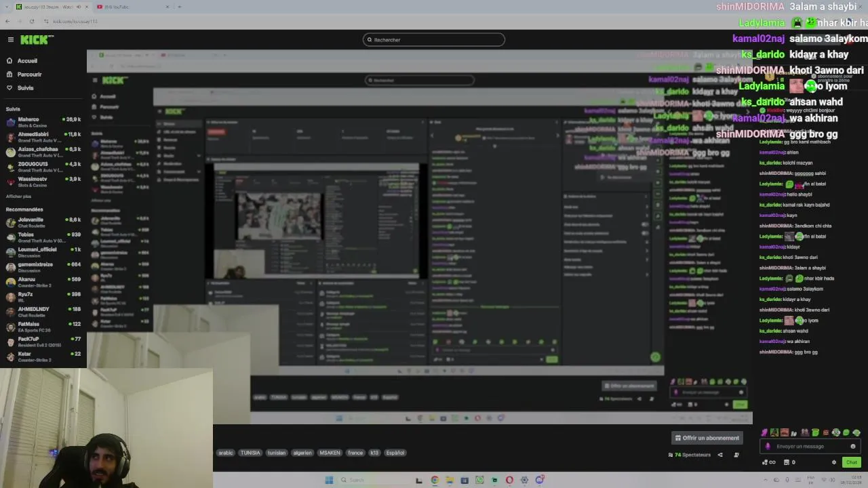868x488 pixels.
Task: Click the channel points icon below chat input
Action: (x=769, y=462)
